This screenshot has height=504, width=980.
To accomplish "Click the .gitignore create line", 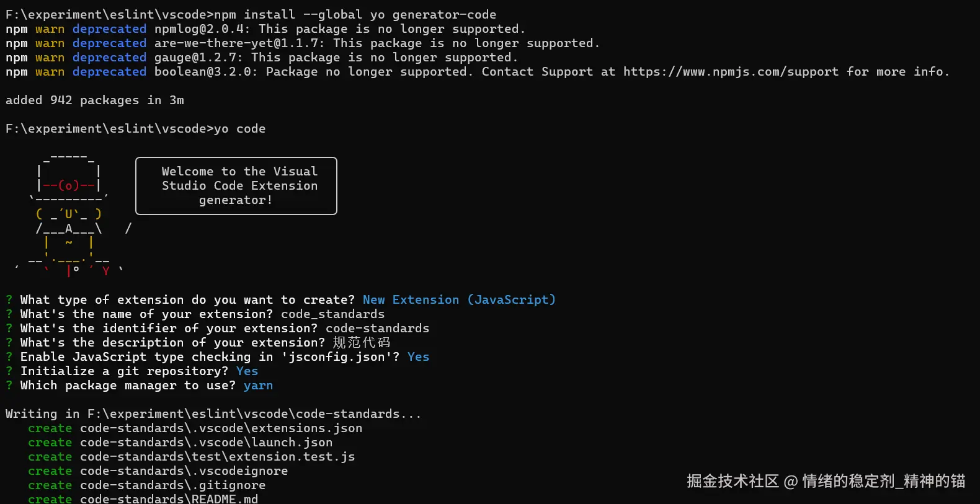I will 172,485.
